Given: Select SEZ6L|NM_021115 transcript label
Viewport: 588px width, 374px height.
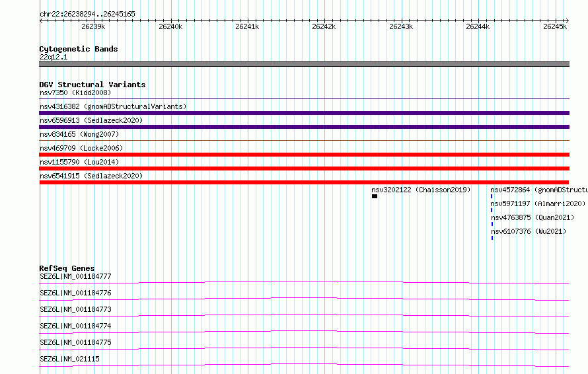Looking at the screenshot, I should [69, 359].
